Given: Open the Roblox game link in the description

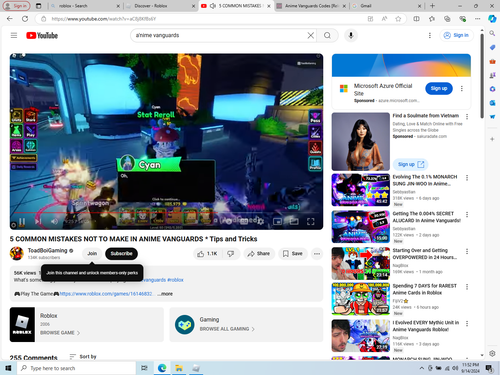Looking at the screenshot, I should (x=106, y=294).
